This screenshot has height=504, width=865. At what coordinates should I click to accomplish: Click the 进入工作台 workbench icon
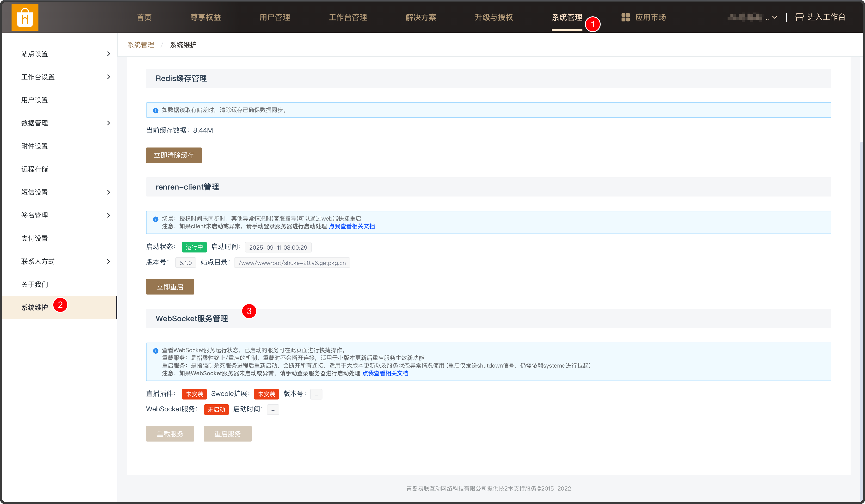coord(799,17)
